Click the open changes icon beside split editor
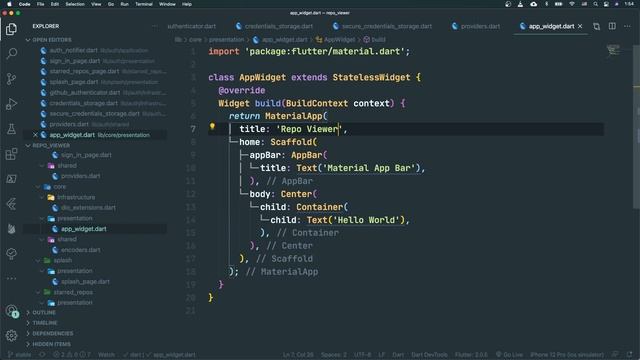640x360 pixels. pyautogui.click(x=597, y=26)
